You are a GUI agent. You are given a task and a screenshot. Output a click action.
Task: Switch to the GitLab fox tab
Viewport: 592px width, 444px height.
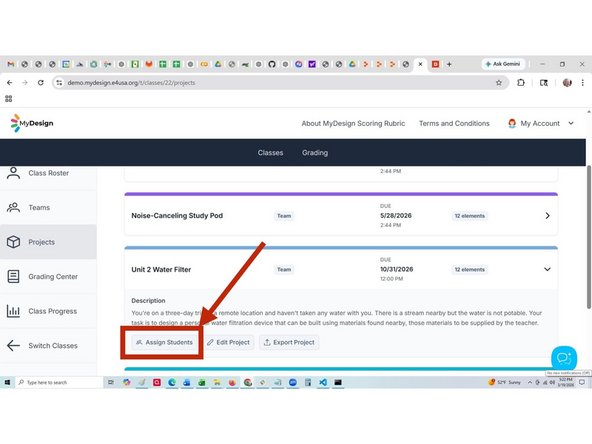click(149, 64)
